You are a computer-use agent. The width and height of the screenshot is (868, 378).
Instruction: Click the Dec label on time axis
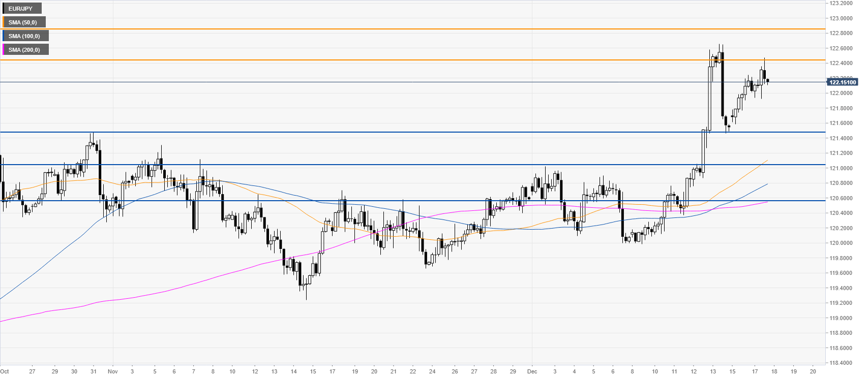532,371
